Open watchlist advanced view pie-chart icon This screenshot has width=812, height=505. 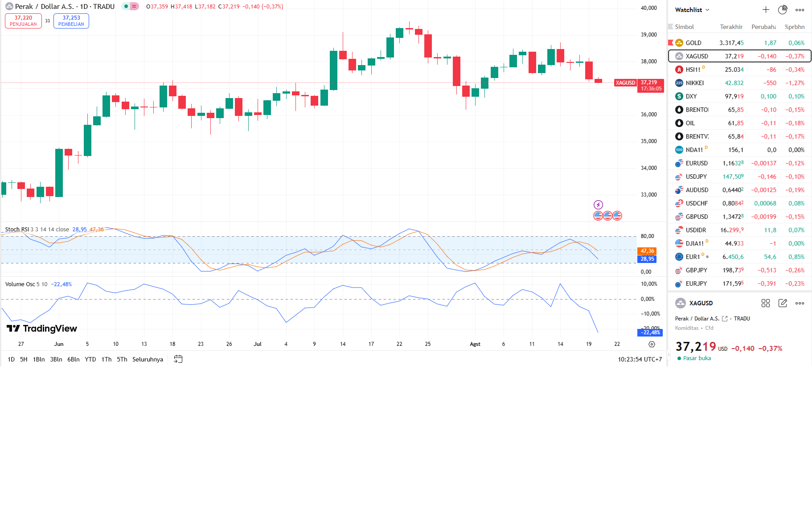coord(783,10)
